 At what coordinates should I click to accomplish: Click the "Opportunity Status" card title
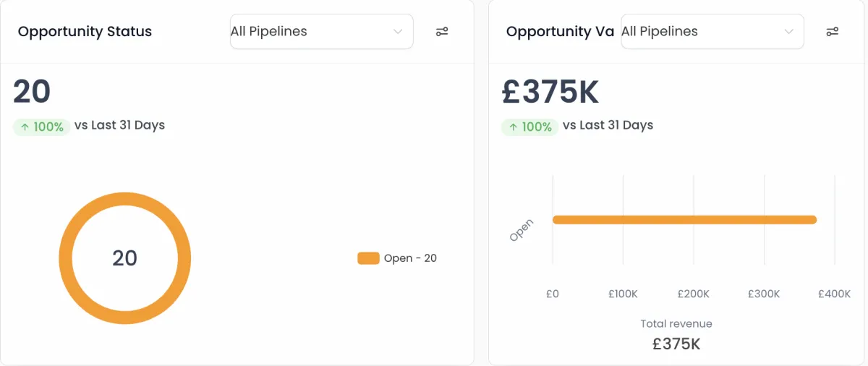pos(85,32)
